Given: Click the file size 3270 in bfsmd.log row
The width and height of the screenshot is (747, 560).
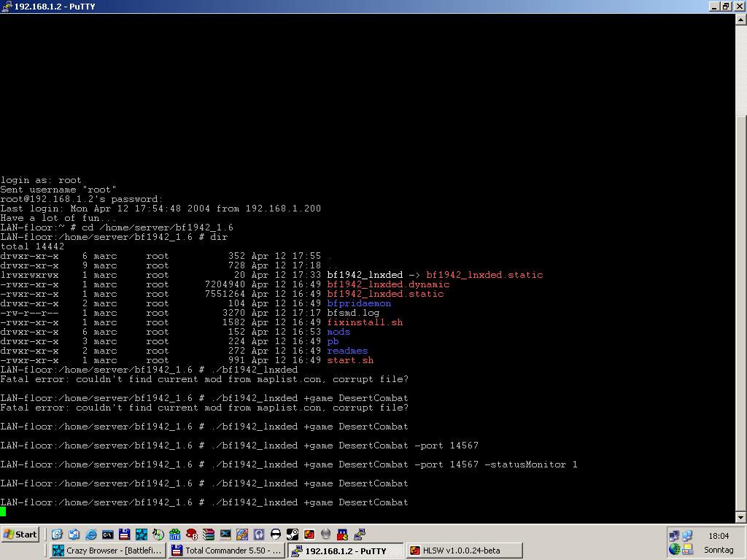Looking at the screenshot, I should tap(233, 313).
